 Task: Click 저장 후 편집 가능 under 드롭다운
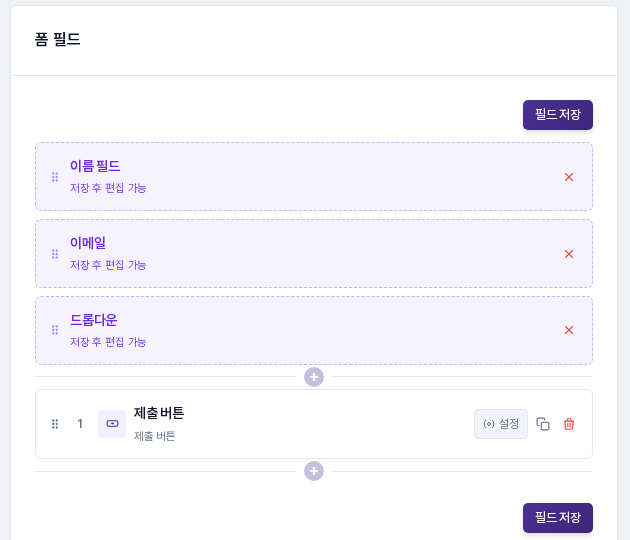tap(108, 342)
